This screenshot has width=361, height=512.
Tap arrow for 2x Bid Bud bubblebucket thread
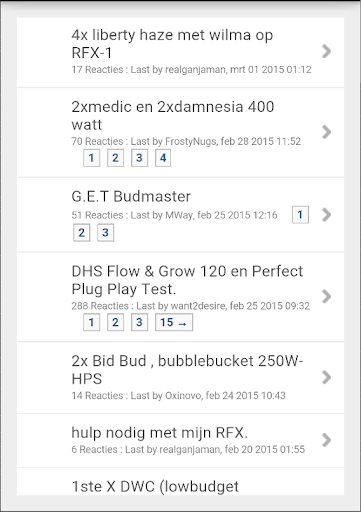pos(326,377)
